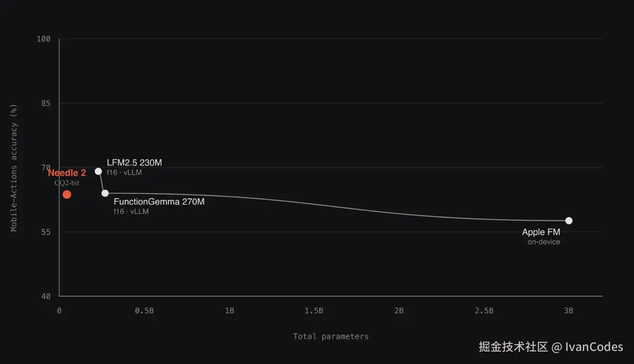
Task: Click the IvanCodes watermark text
Action: pos(594,347)
